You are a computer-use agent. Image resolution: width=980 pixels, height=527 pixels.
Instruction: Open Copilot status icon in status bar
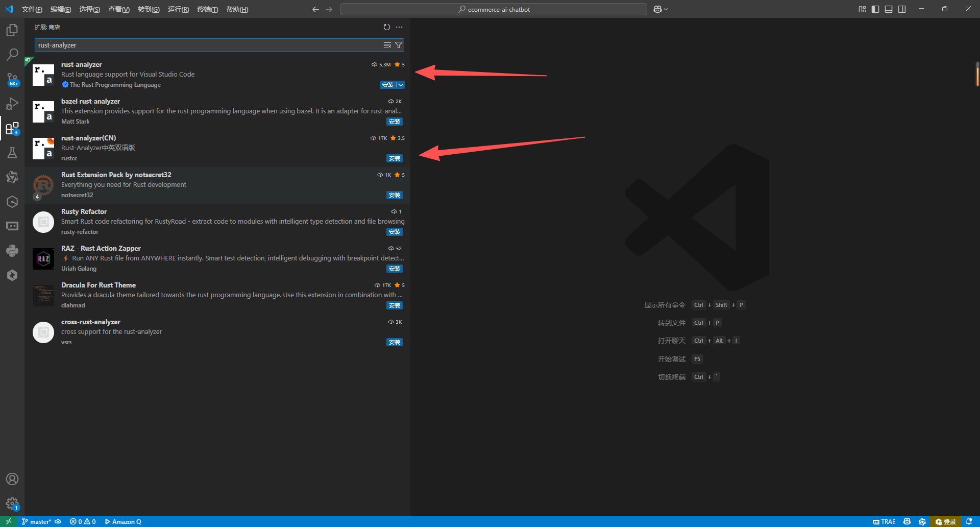(x=907, y=521)
